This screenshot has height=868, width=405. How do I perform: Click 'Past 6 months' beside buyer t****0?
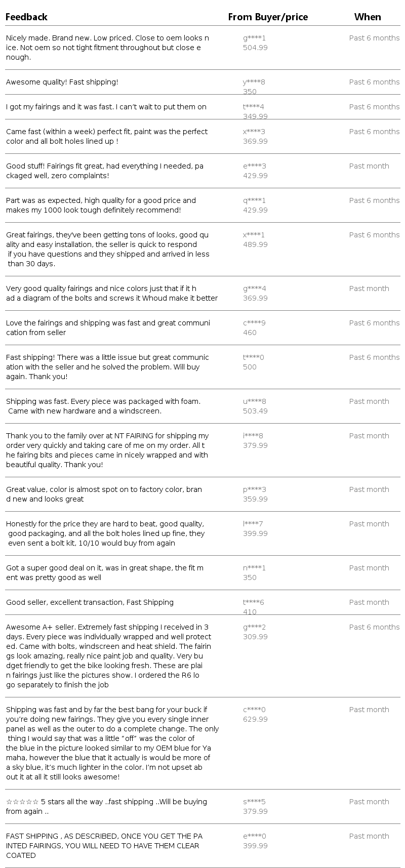[x=374, y=357]
